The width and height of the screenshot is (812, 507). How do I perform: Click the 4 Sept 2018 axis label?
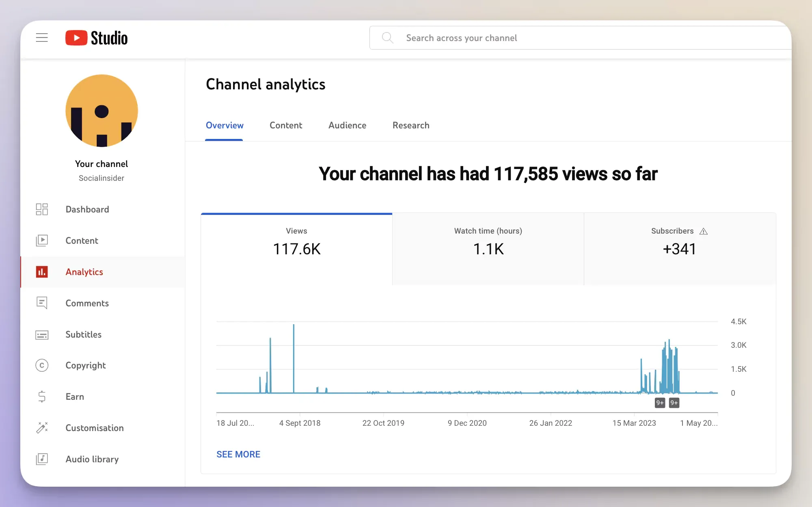click(300, 423)
